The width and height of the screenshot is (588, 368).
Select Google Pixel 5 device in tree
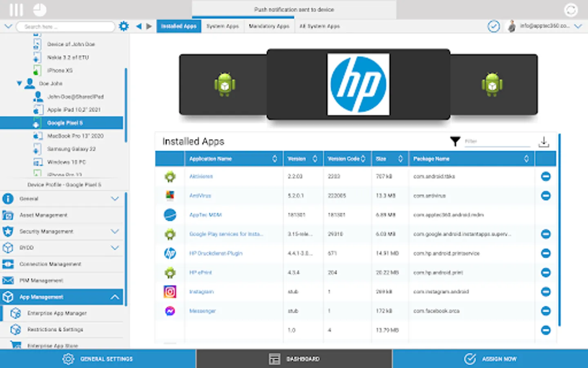pos(61,123)
